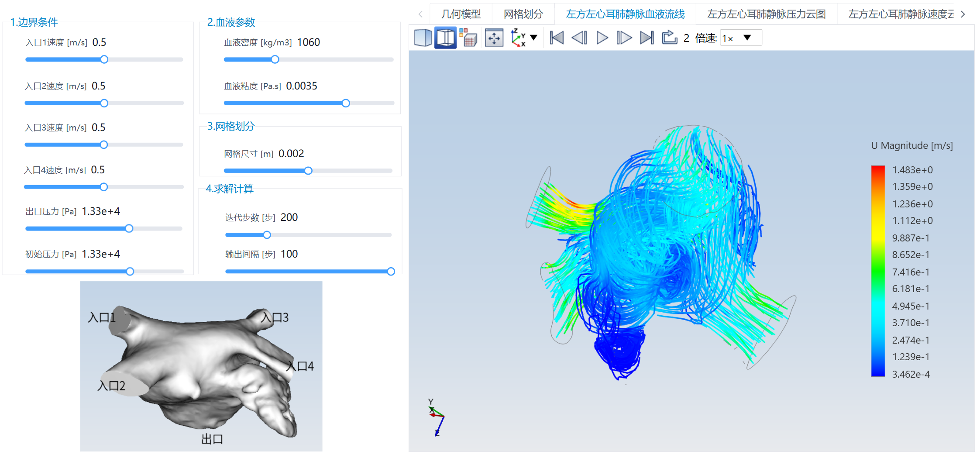Open the 左方左心耳肺静脉压力云图 tab
Viewport: 980px width, 458px height.
[767, 14]
